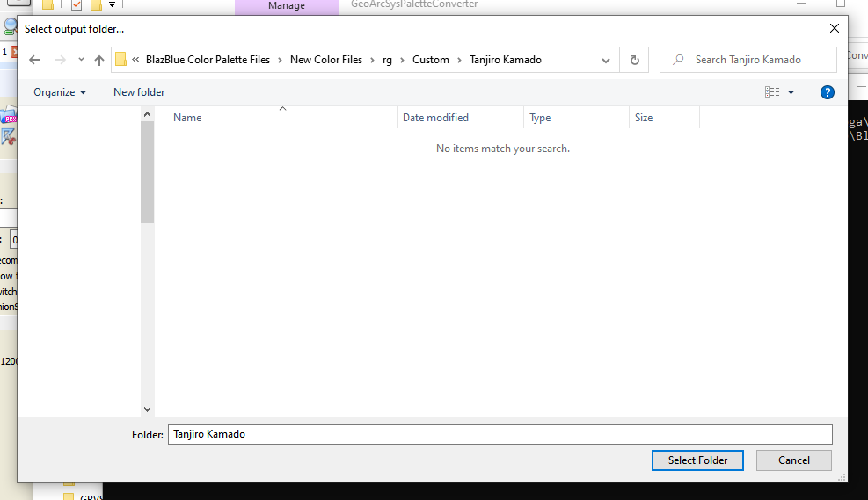Sort by Name column
The image size is (868, 500).
[277, 118]
